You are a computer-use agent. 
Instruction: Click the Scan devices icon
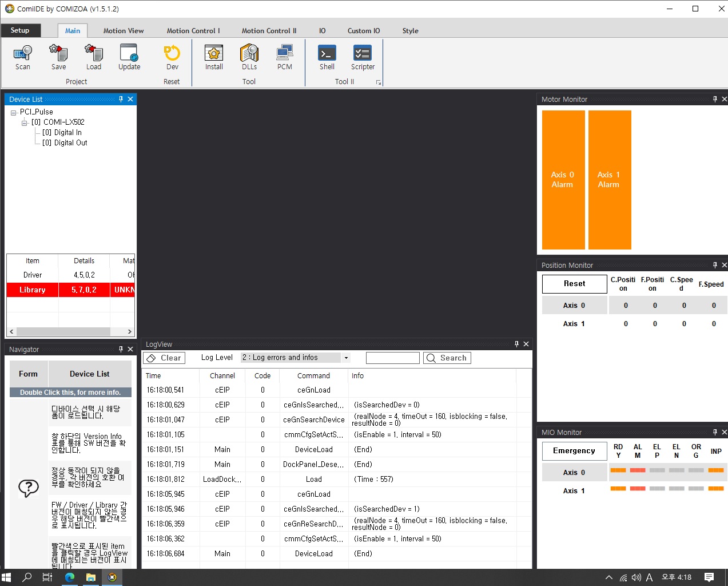tap(23, 53)
